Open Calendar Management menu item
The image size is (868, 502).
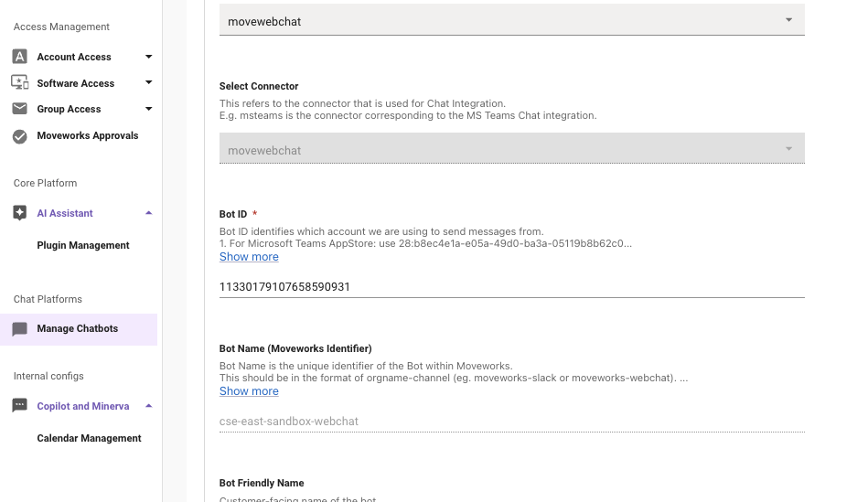point(89,438)
